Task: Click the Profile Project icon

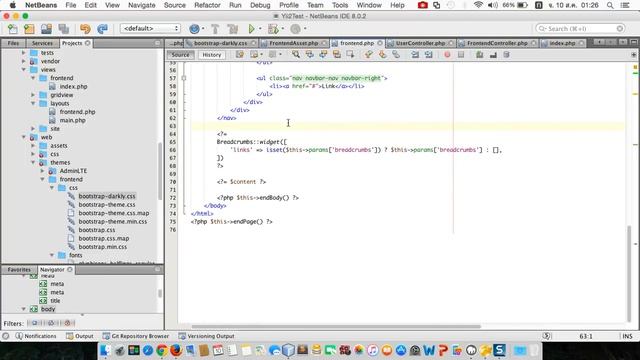Action: tap(296, 29)
